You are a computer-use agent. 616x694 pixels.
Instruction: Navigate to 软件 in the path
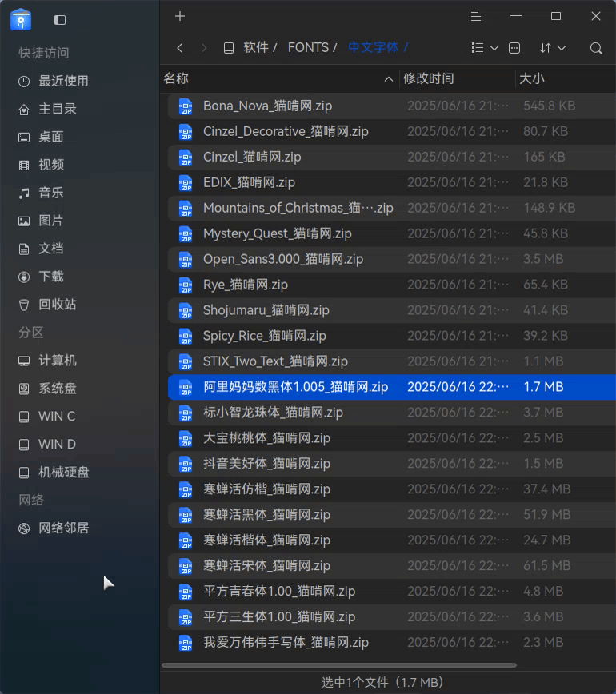(x=256, y=47)
